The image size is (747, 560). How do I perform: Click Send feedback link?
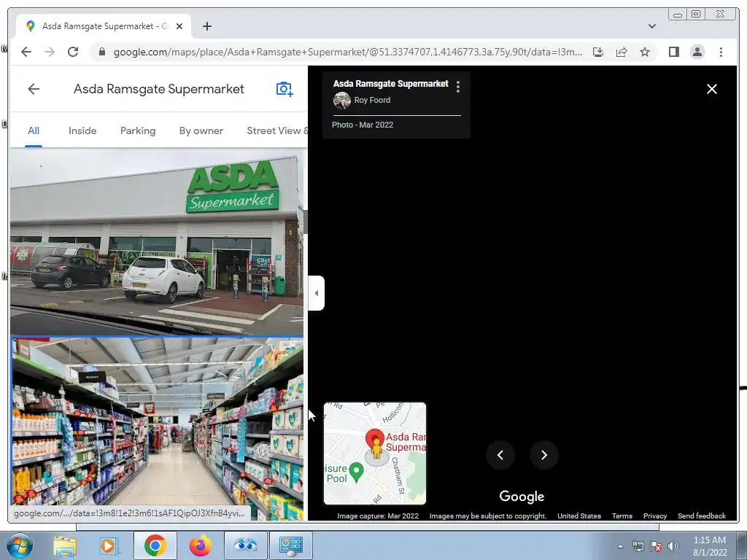point(702,516)
